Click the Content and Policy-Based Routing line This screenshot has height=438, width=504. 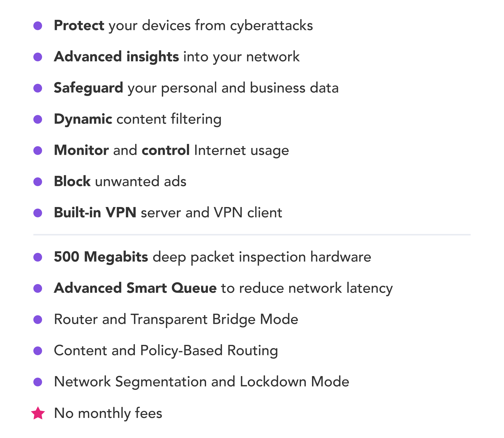pos(166,350)
